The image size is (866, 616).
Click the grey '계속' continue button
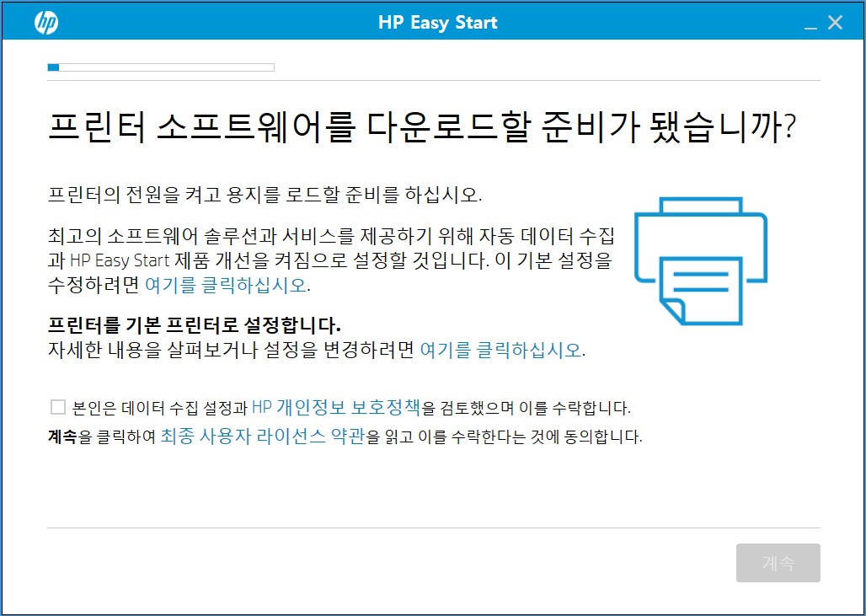tap(778, 563)
